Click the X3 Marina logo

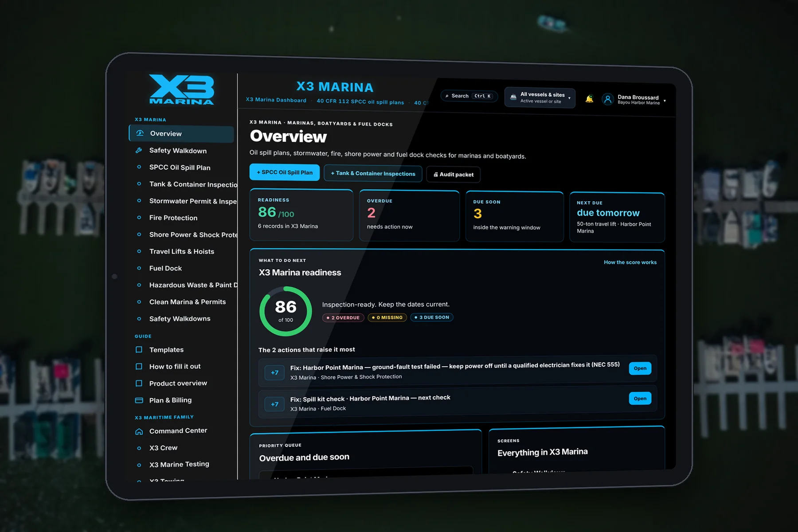(182, 90)
